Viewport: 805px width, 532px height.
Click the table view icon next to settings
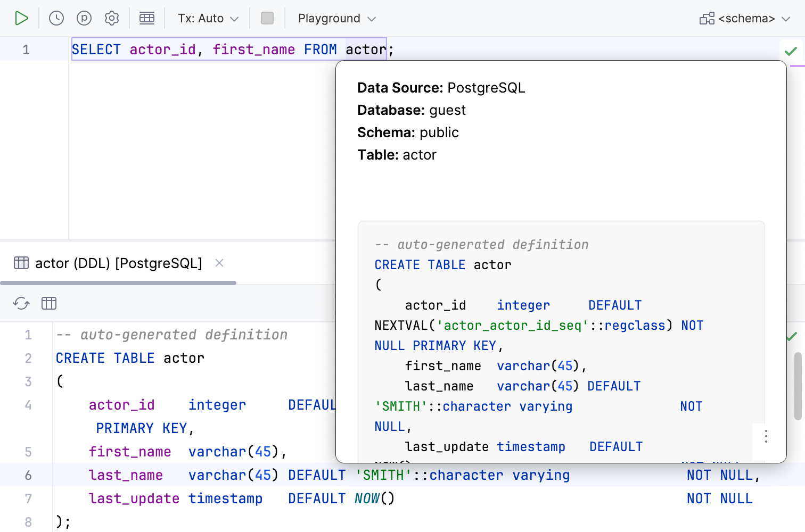pyautogui.click(x=147, y=18)
